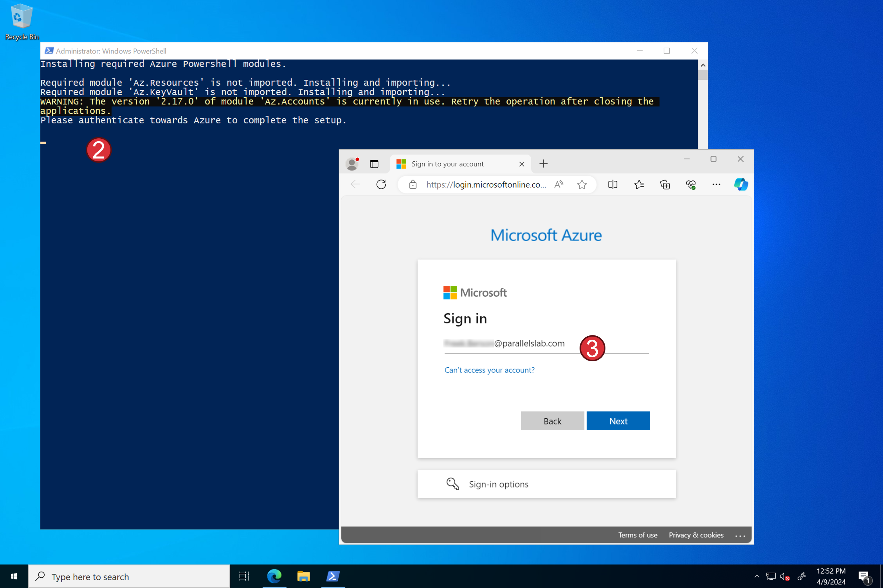Click the Edge refresh page icon
The image size is (883, 588).
click(381, 184)
